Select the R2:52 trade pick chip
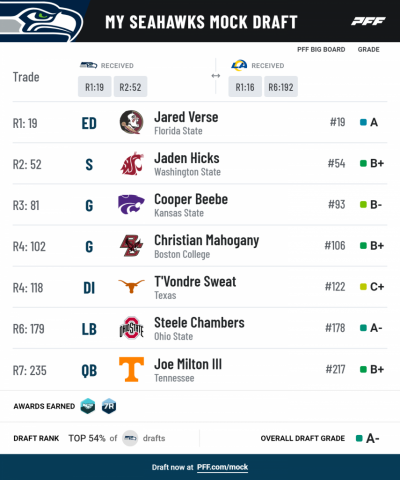 [130, 87]
